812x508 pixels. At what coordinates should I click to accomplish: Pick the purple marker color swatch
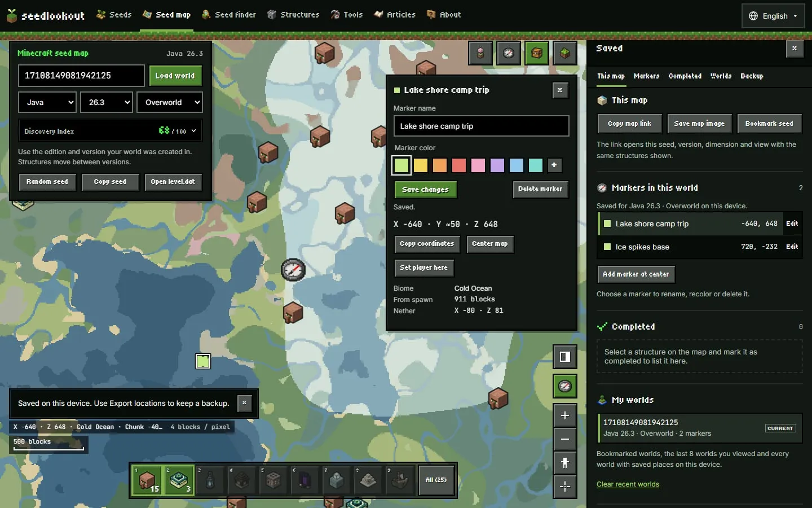[497, 165]
